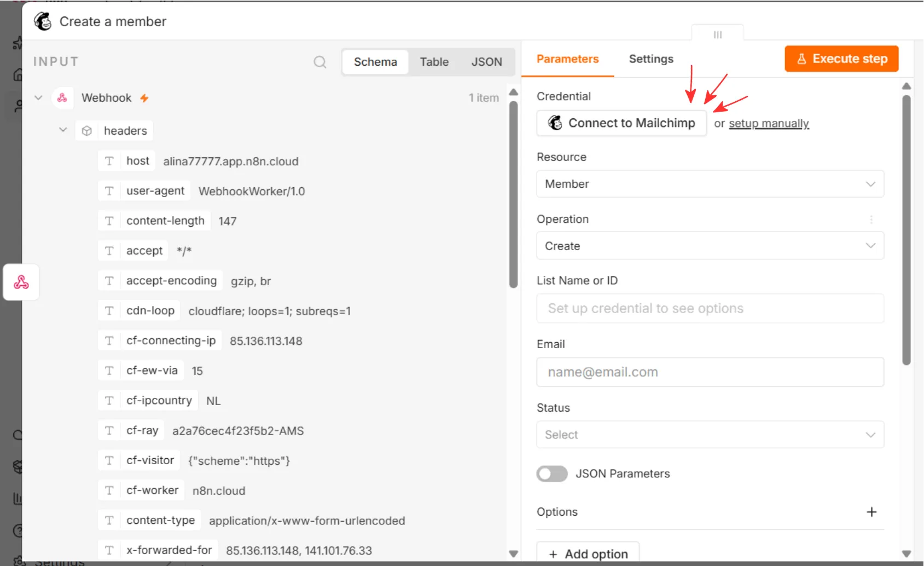924x566 pixels.
Task: Click the text type icon for cf-visitor
Action: pos(109,460)
